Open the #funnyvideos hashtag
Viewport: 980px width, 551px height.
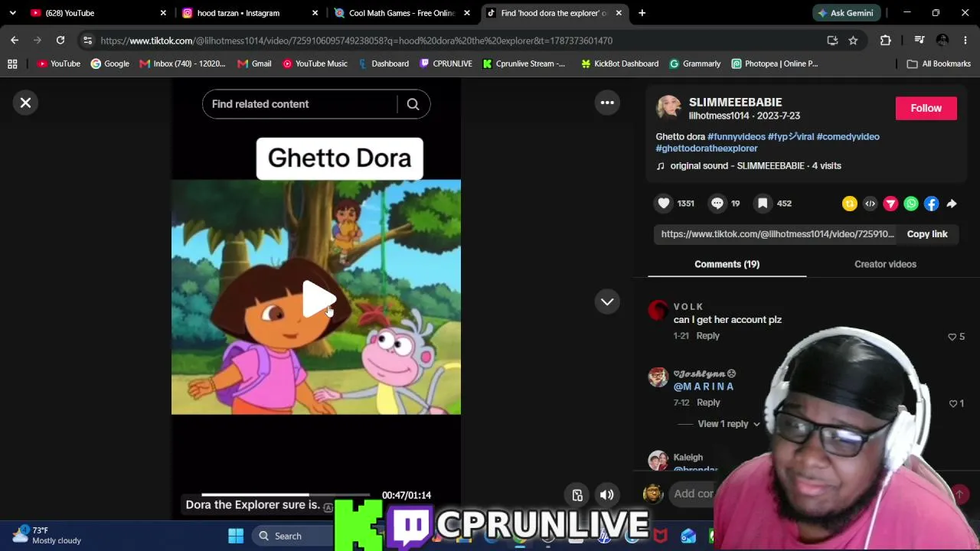point(737,136)
